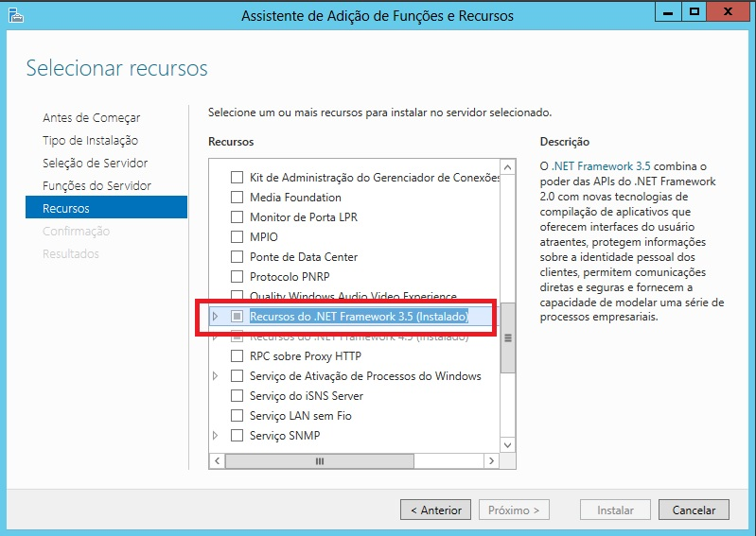The width and height of the screenshot is (756, 536).
Task: Click the horizontal scrollbar thumb
Action: click(318, 461)
